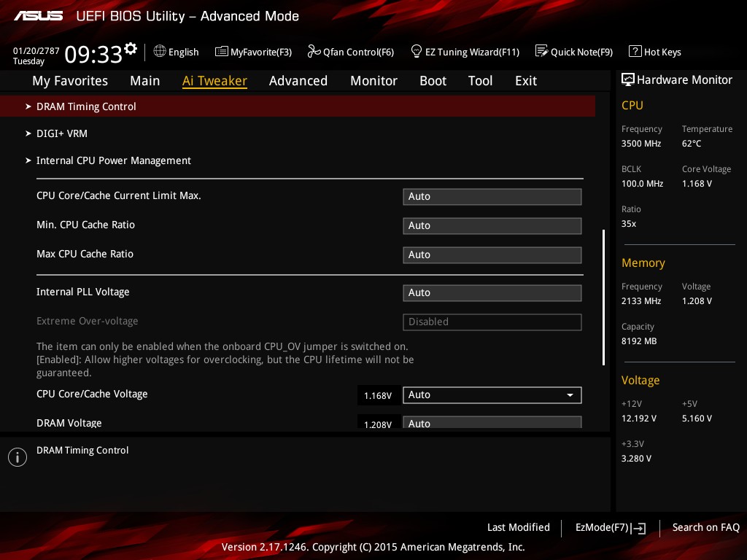Select Min. CPU Cache Ratio value field

click(492, 226)
